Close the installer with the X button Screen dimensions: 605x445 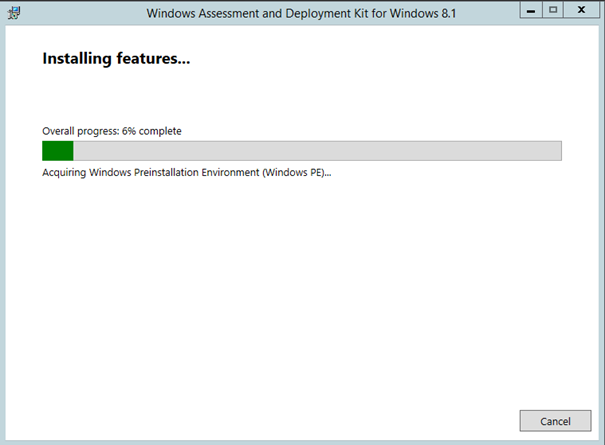(x=581, y=10)
